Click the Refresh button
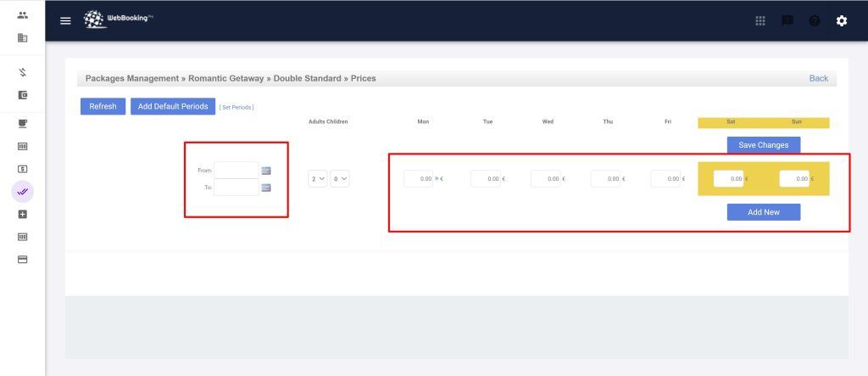 coord(103,107)
